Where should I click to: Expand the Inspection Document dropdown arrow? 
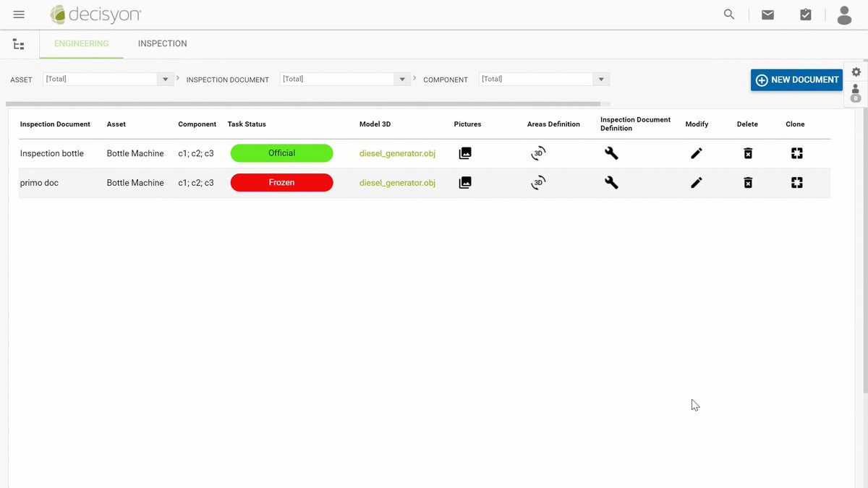tap(403, 80)
